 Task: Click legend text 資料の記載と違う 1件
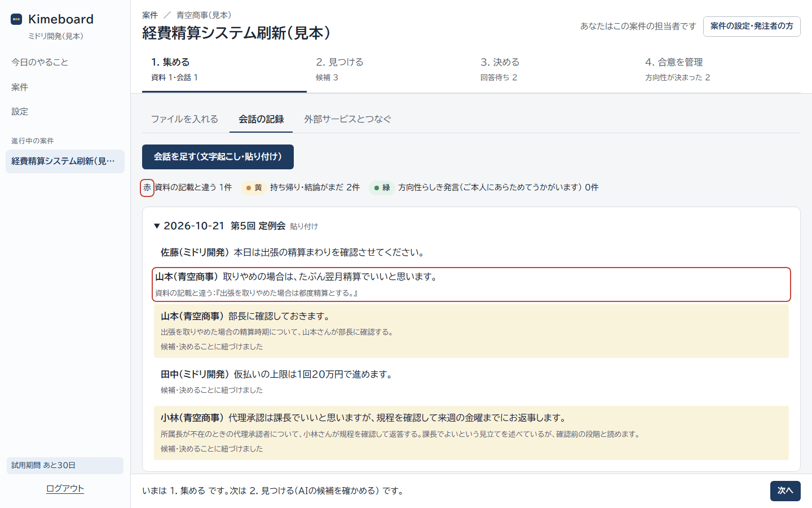(193, 187)
